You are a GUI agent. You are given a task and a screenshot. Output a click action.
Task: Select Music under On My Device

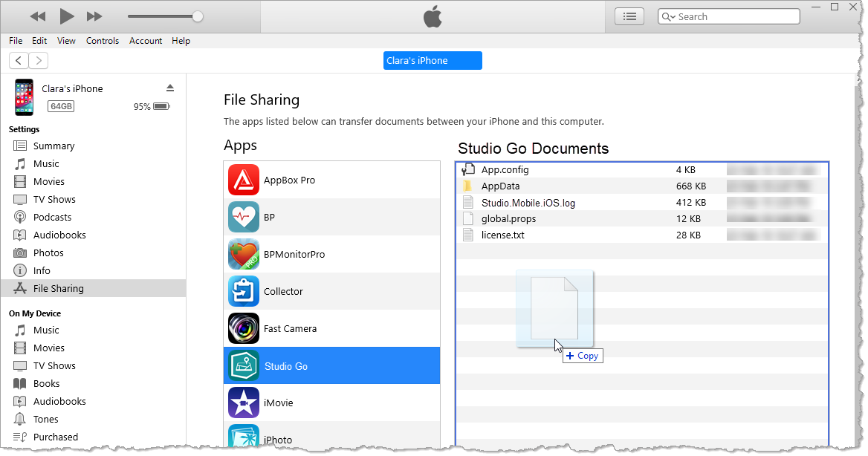tap(46, 330)
